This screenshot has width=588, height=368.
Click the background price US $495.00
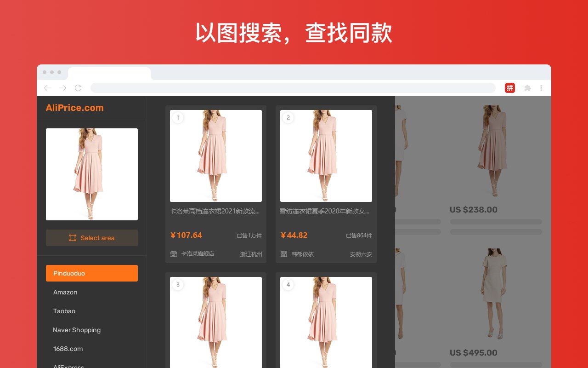pos(474,353)
